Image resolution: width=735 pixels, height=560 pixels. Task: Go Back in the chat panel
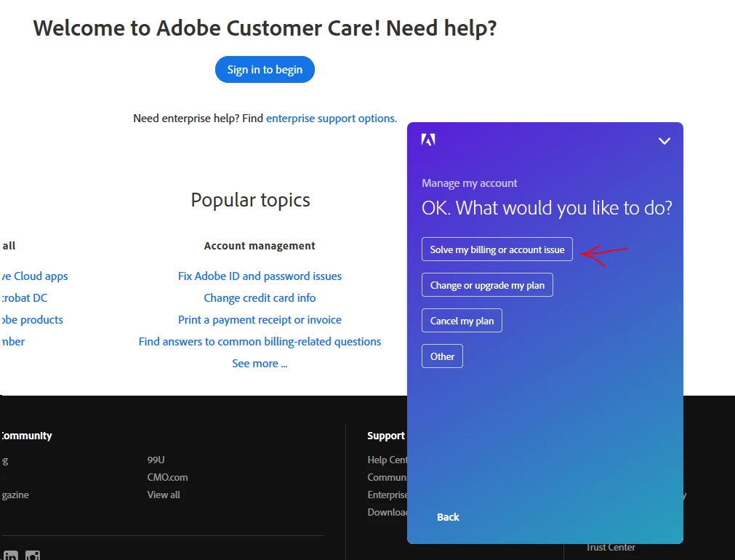pyautogui.click(x=448, y=517)
